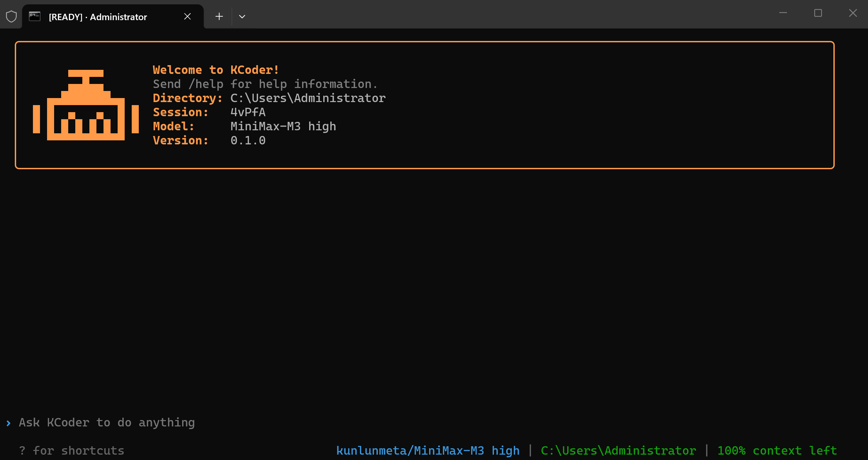Image resolution: width=868 pixels, height=460 pixels.
Task: Click the 'Welcome to KCoder!' heading
Action: click(x=216, y=70)
